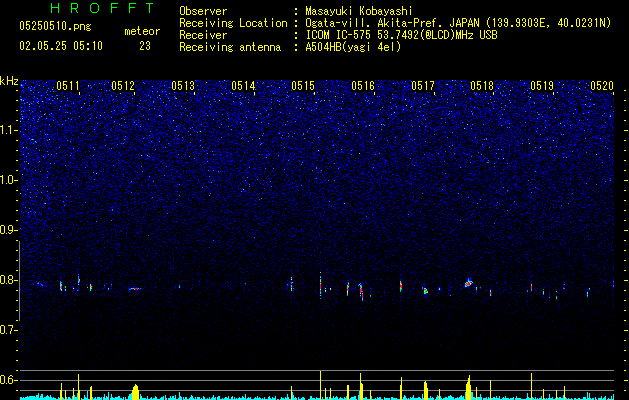Viewport: 629px width, 400px height.
Task: Click the 0520 time marker
Action: coord(602,86)
